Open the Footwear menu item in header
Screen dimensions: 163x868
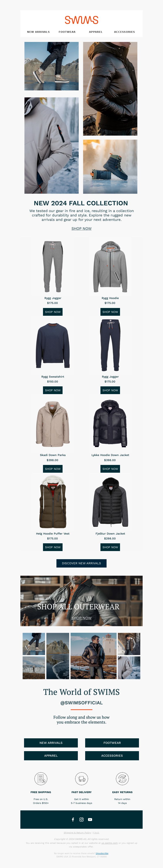[67, 32]
